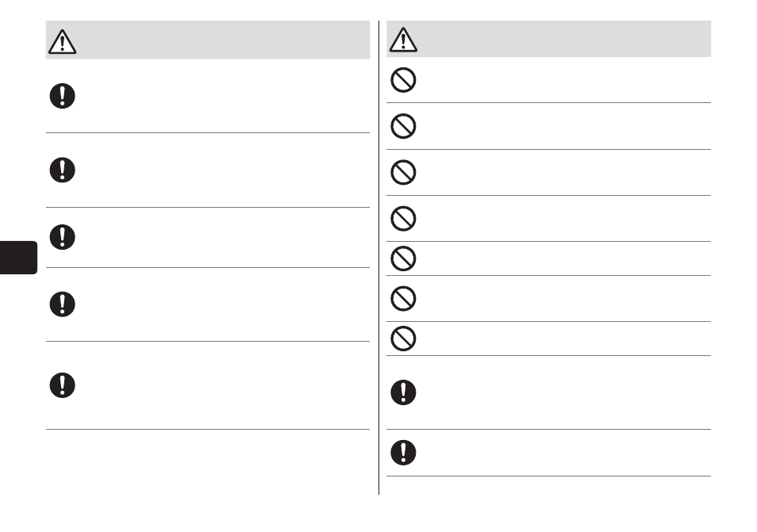Screen dimensions: 757x532
Task: Click the seventh prohibition icon in right column
Action: click(403, 339)
